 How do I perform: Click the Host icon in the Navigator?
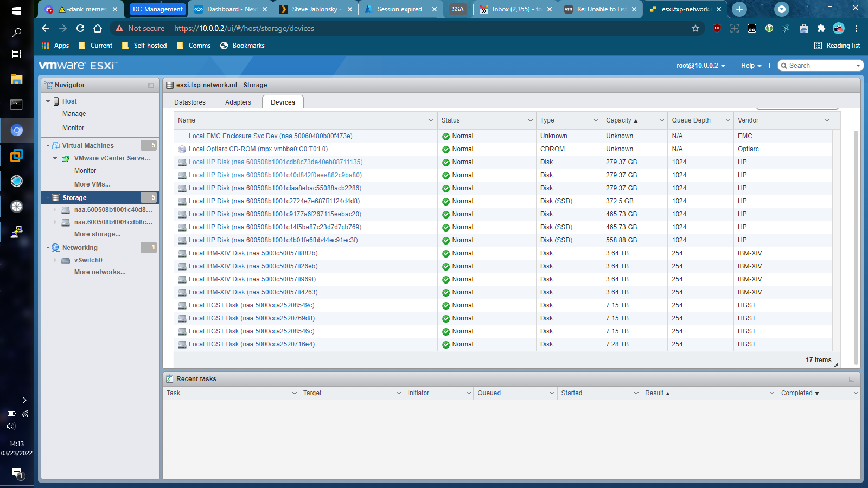pos(56,101)
